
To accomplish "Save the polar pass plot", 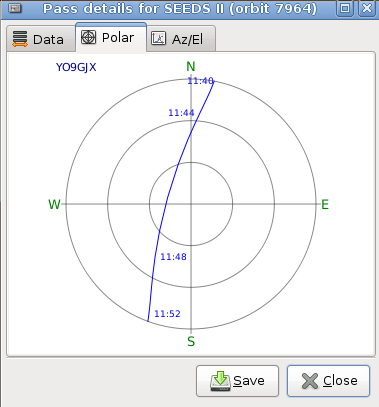I will [237, 381].
